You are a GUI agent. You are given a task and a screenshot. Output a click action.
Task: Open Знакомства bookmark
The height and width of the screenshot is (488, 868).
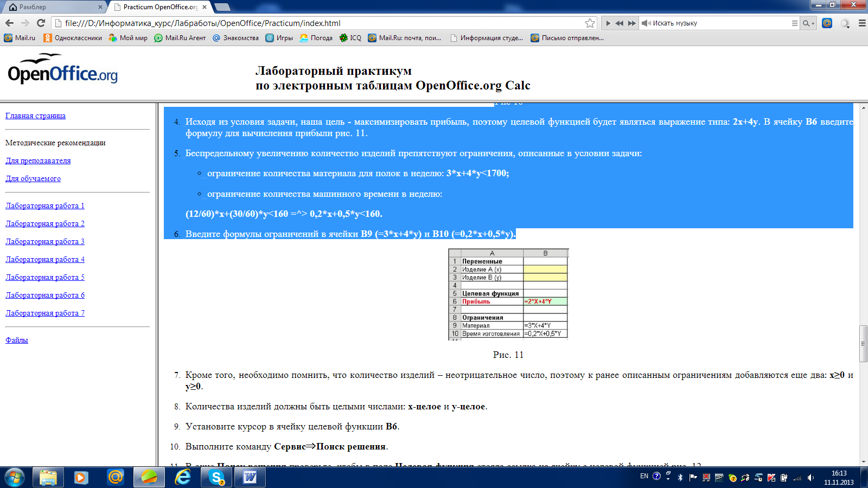(x=235, y=38)
